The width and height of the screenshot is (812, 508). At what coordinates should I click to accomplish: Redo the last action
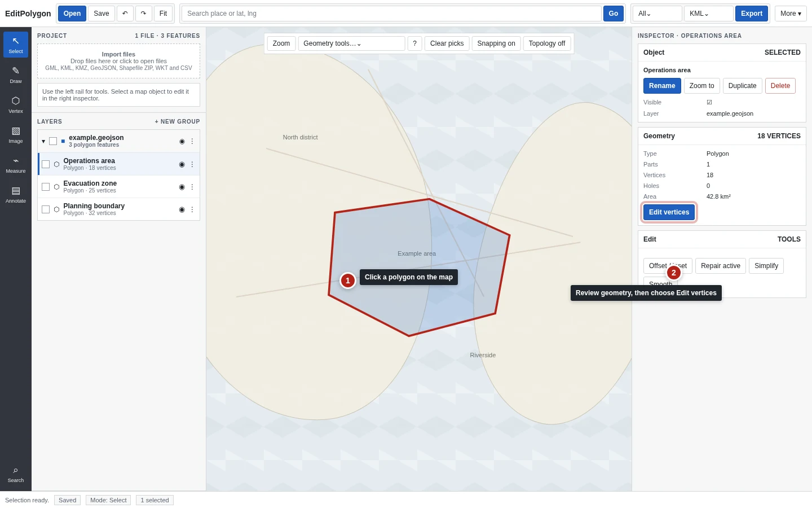point(144,14)
